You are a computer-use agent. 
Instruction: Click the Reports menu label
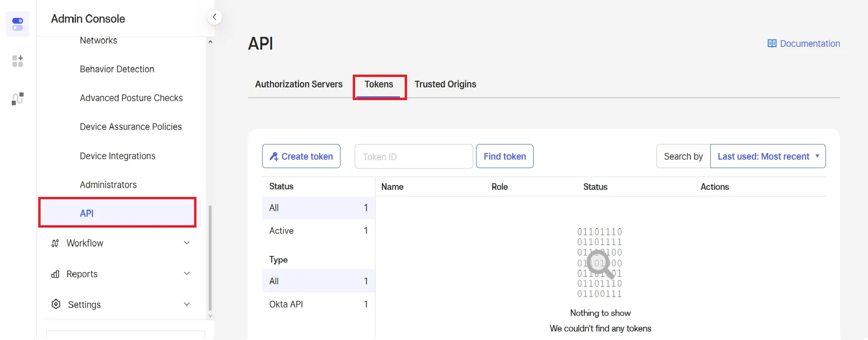pyautogui.click(x=82, y=274)
